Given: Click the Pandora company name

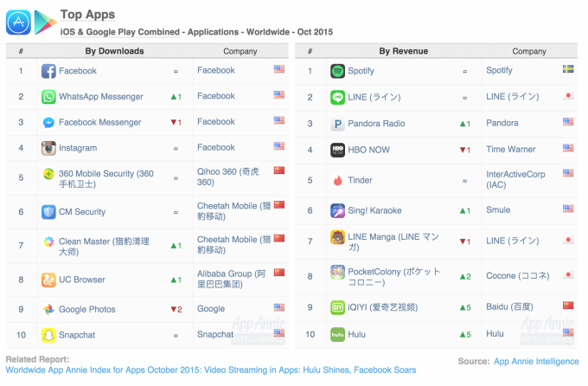Looking at the screenshot, I should [x=502, y=123].
